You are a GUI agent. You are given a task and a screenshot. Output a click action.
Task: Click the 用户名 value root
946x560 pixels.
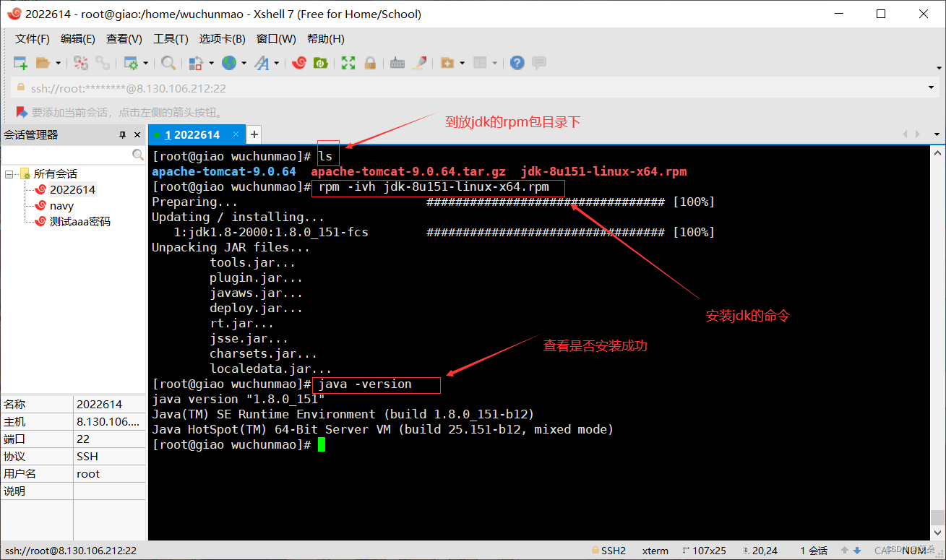pos(88,473)
